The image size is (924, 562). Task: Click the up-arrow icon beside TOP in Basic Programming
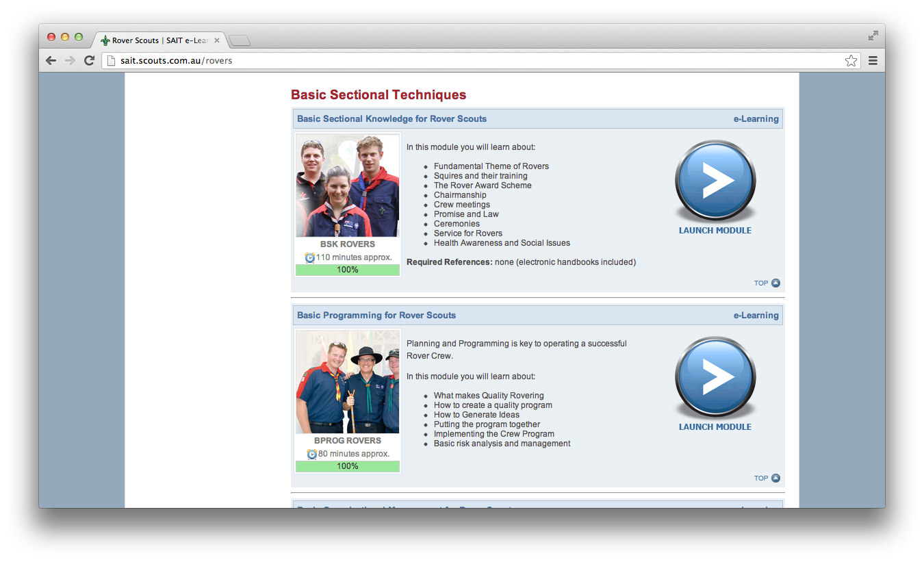(775, 478)
